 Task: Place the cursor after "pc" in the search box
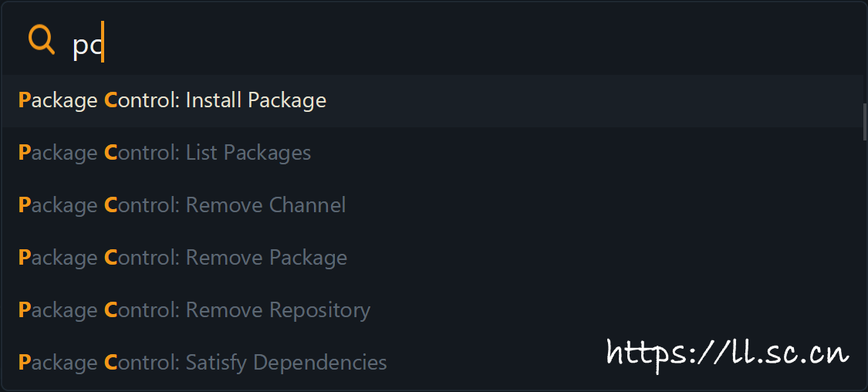tap(103, 45)
